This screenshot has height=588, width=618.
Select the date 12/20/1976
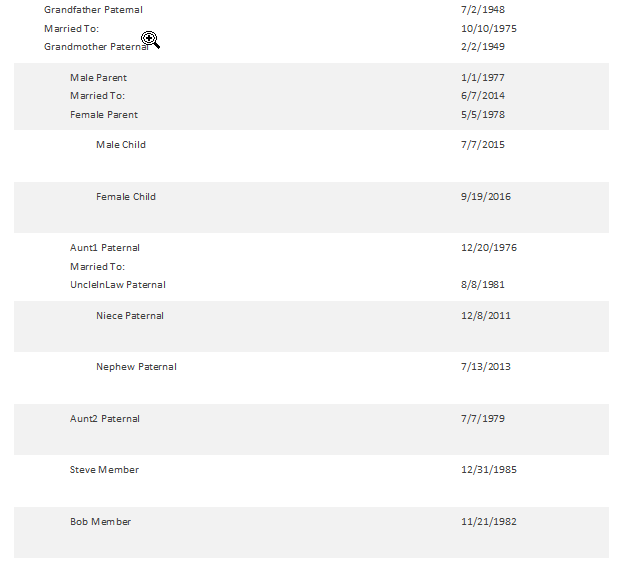pyautogui.click(x=489, y=248)
